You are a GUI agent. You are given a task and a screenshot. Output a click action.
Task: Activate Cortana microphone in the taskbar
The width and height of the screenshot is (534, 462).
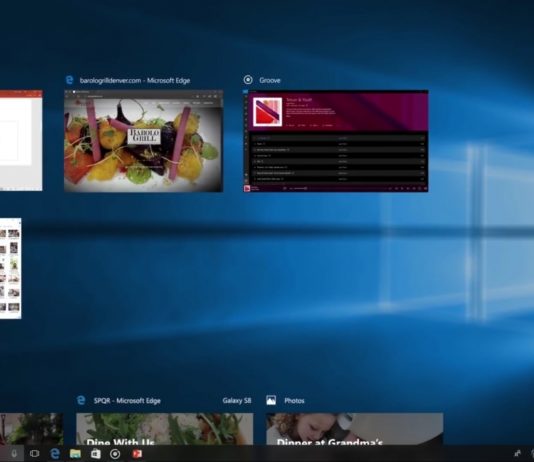[14, 454]
